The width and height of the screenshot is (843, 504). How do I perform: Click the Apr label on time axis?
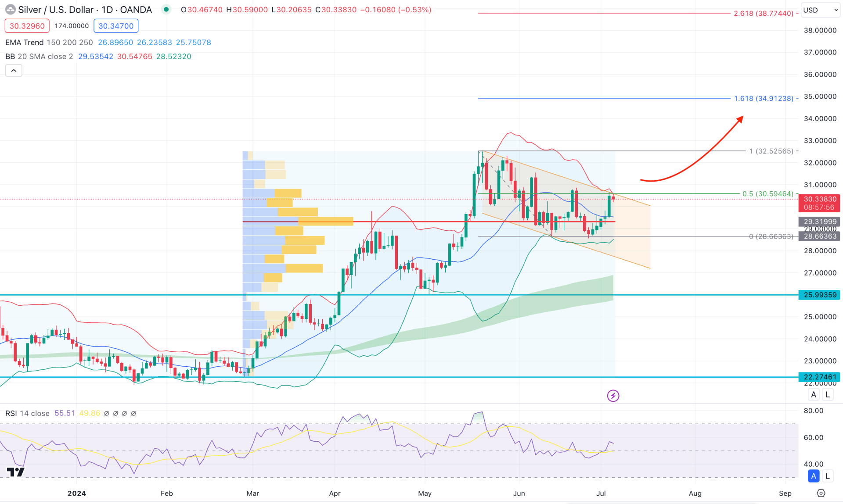click(x=335, y=493)
